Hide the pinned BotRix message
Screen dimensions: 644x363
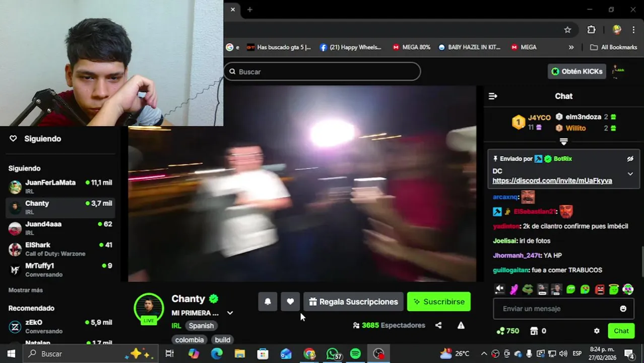630,158
